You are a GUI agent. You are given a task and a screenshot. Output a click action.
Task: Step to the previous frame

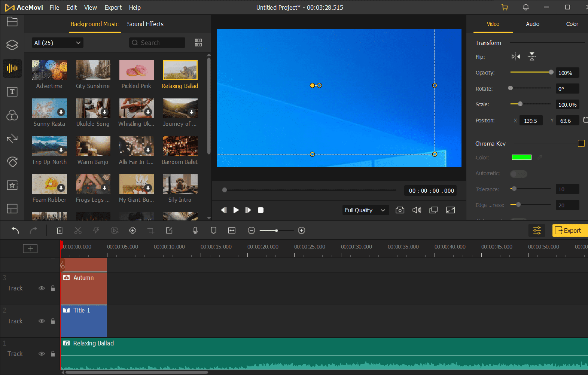point(224,210)
